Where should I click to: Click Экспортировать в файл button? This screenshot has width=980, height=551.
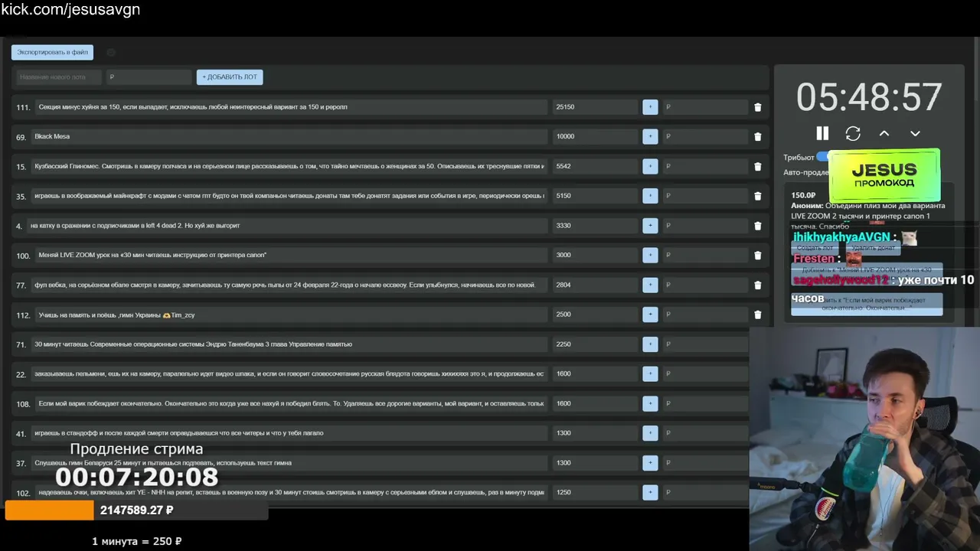tap(52, 52)
